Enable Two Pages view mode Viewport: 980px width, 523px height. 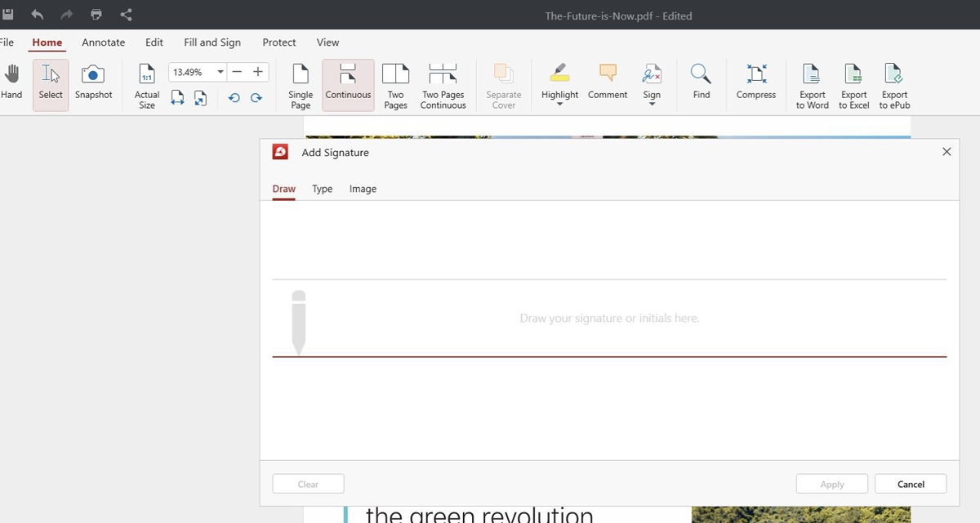[x=395, y=85]
